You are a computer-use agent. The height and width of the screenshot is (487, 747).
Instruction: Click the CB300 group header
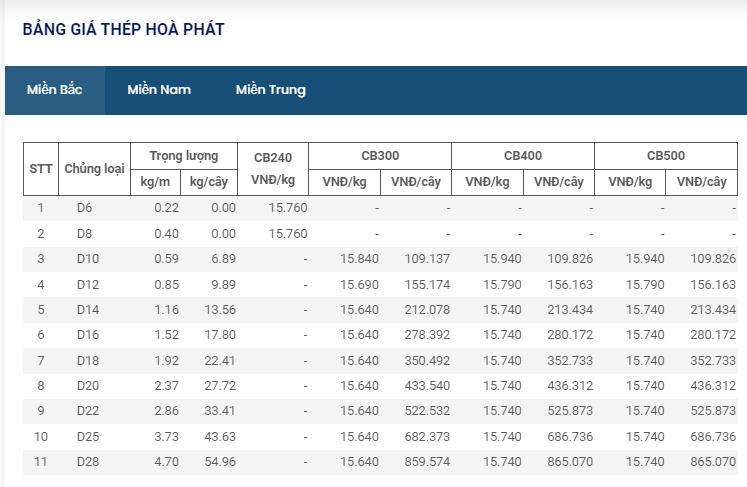click(380, 156)
